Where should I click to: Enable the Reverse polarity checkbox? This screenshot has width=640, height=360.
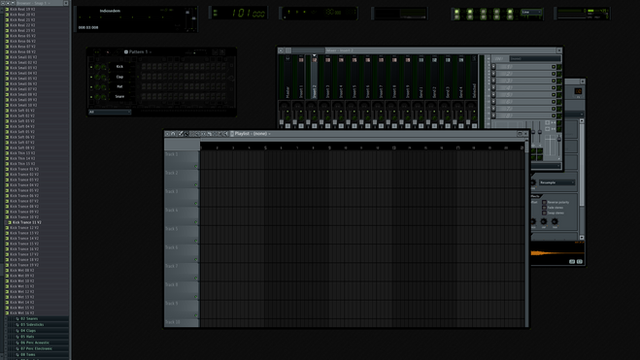point(544,202)
